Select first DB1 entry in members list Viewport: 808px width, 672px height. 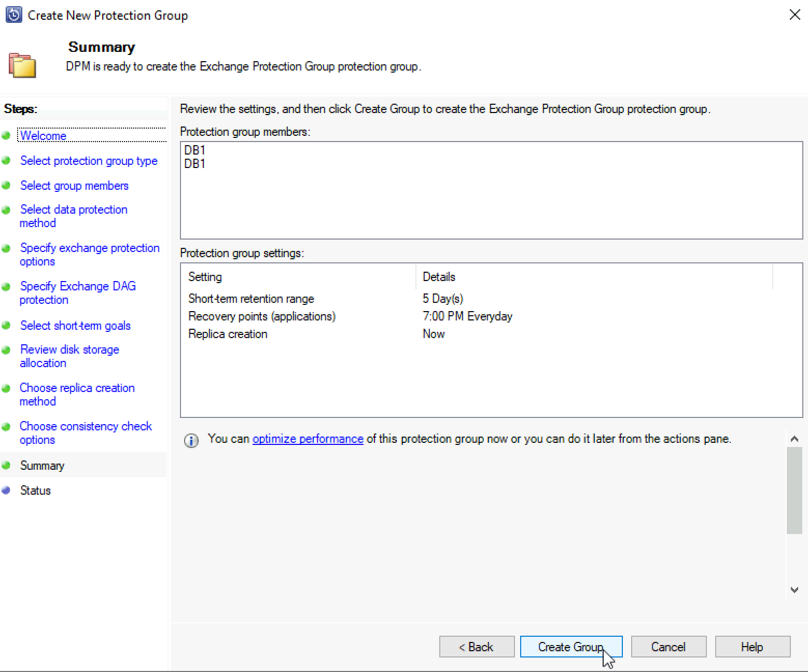(195, 150)
